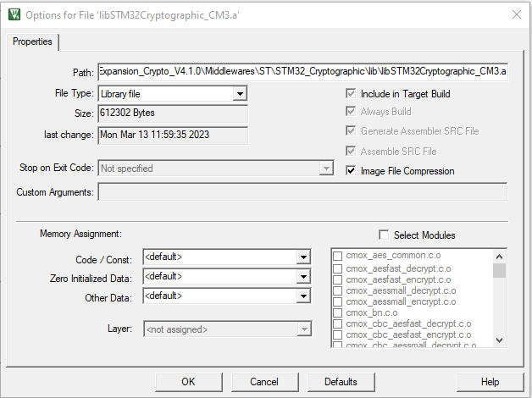The height and width of the screenshot is (398, 532).
Task: Click the Defaults button
Action: click(341, 382)
